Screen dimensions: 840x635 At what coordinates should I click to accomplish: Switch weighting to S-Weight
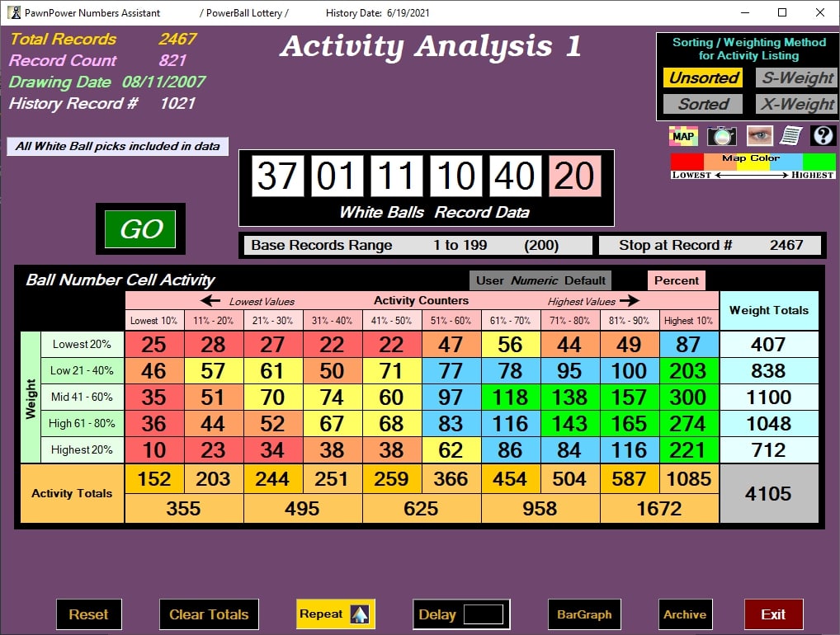click(795, 77)
